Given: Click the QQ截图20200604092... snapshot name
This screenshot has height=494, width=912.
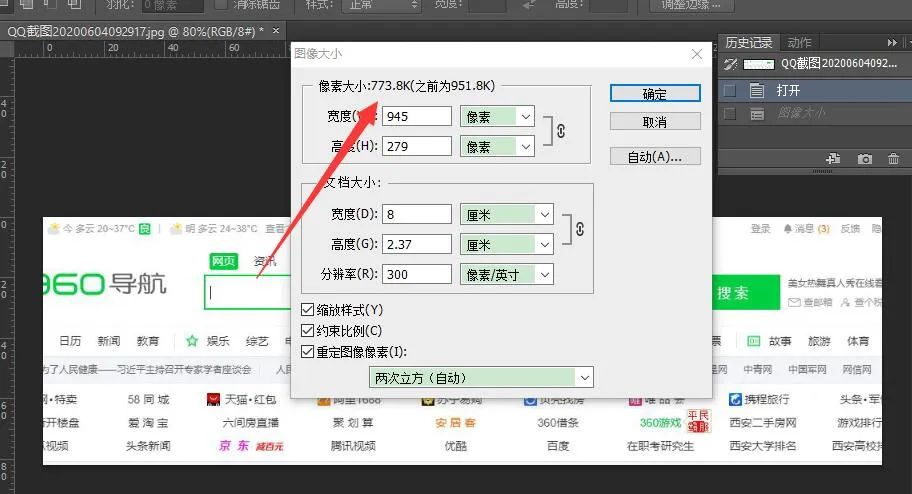Looking at the screenshot, I should pyautogui.click(x=839, y=63).
